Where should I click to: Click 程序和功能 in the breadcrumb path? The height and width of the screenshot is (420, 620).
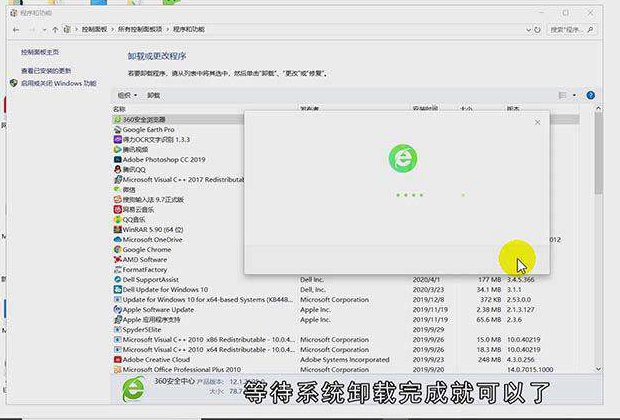click(189, 29)
